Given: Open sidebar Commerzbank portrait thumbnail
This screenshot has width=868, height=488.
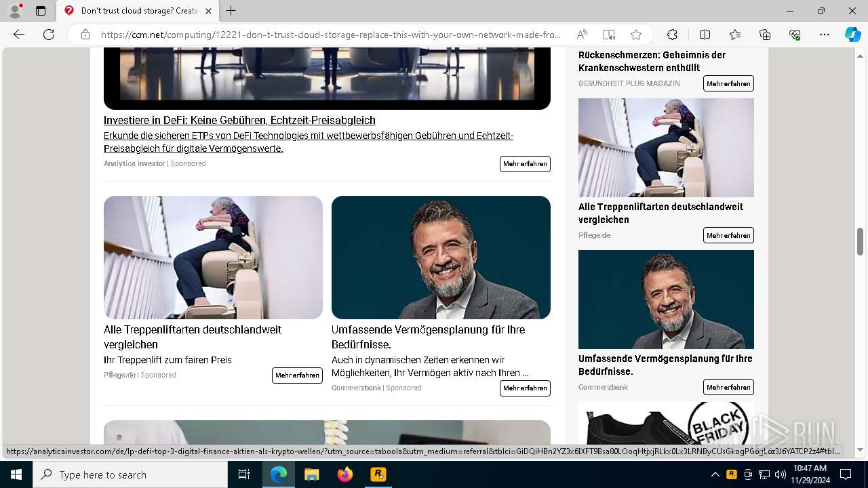Looking at the screenshot, I should coord(666,300).
